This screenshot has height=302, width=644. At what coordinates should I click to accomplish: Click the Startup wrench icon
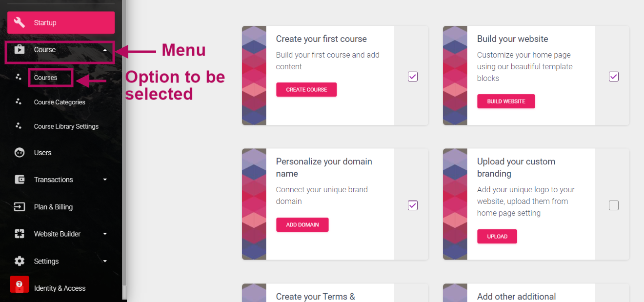(20, 22)
